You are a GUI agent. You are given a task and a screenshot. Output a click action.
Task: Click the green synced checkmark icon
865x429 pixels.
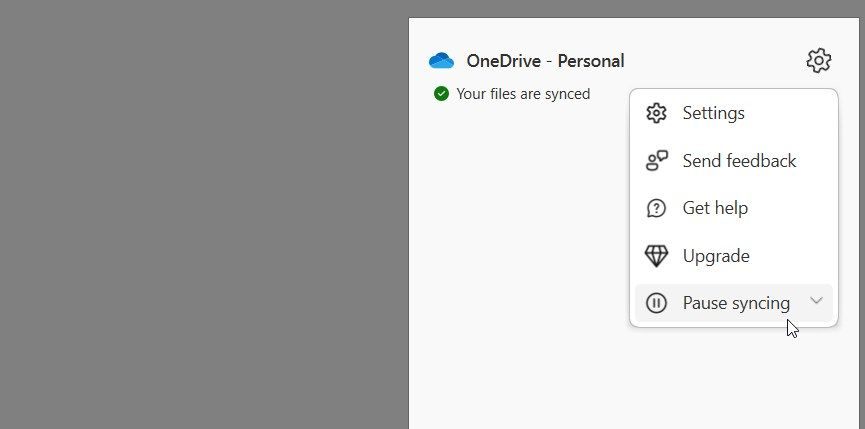tap(441, 94)
